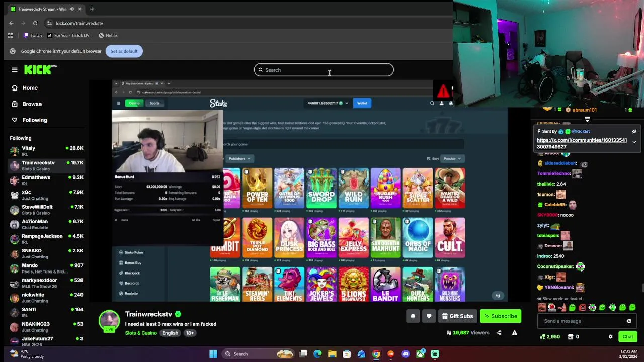The width and height of the screenshot is (644, 362).
Task: Open Xbox app from taskbar
Action: pos(420,354)
